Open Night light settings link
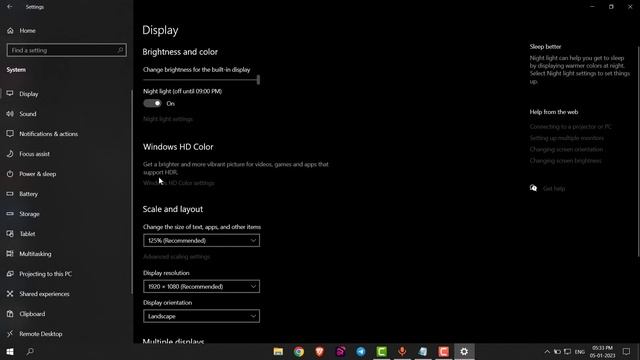 tap(168, 119)
